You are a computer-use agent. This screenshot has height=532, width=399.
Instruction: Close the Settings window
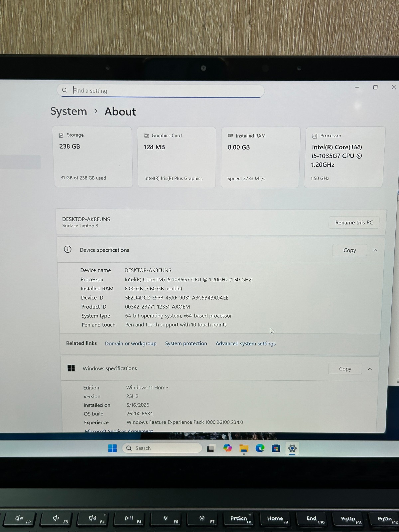pos(394,87)
